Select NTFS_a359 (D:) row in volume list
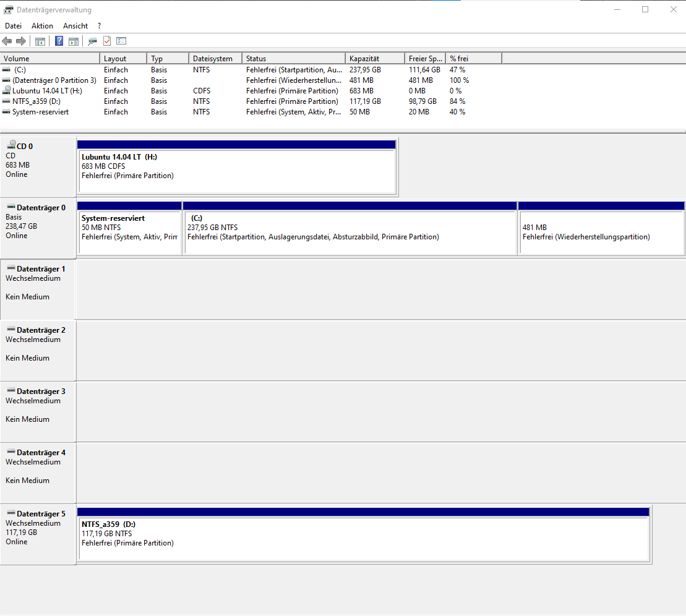This screenshot has width=686, height=616. pos(36,101)
